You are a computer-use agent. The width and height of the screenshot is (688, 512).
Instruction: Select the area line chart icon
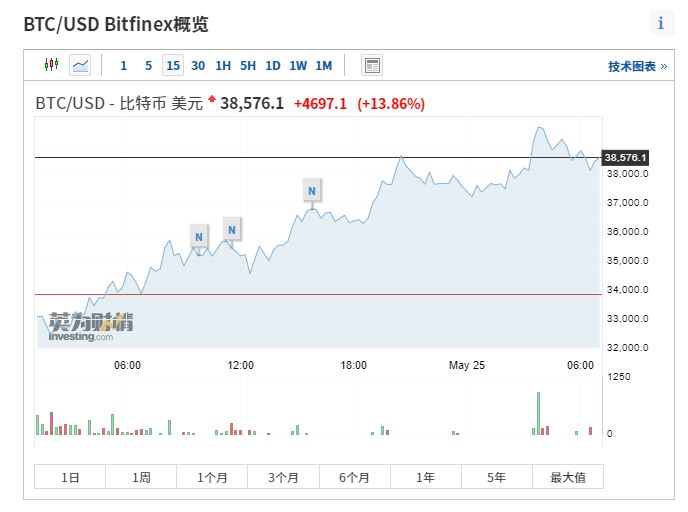[80, 65]
